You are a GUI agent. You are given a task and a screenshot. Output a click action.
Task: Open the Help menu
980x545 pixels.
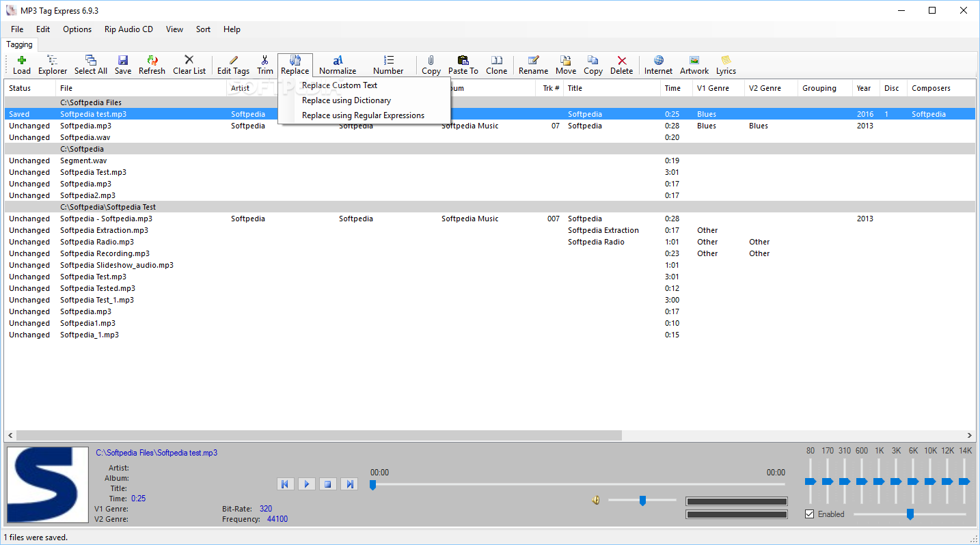point(232,29)
